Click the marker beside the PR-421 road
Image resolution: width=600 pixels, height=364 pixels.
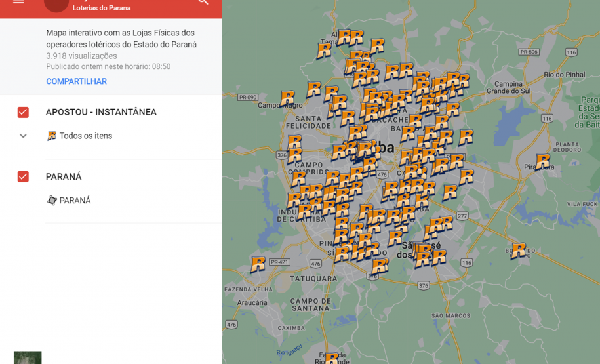(258, 264)
